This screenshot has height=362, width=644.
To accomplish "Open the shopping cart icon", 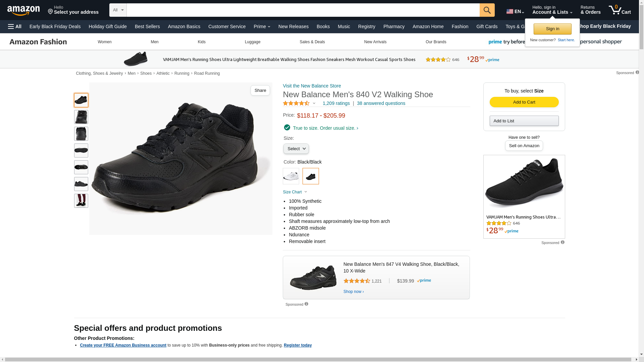I will (620, 10).
